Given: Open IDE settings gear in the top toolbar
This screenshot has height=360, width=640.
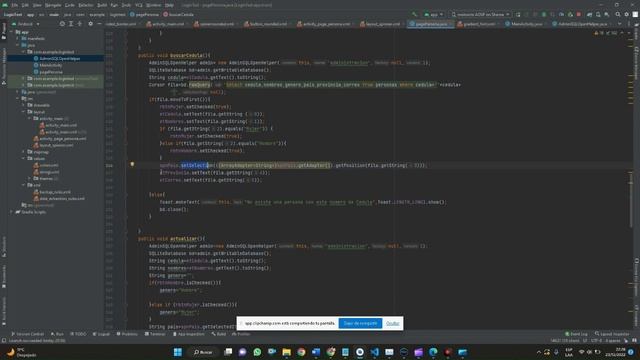Looking at the screenshot, I should click(x=627, y=14).
